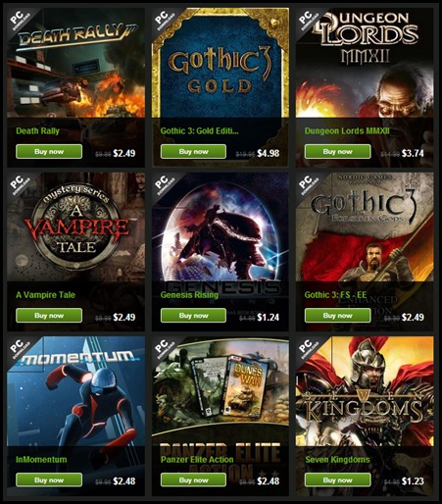Open the Dungeon Lords MMXII title link
Viewport: 442px width, 504px height.
tap(347, 131)
